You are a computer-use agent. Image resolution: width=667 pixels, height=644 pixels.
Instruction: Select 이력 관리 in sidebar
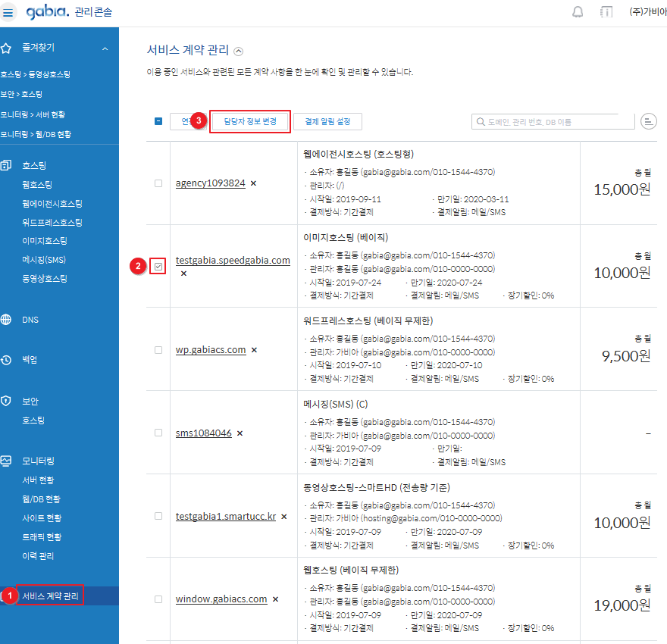point(38,556)
